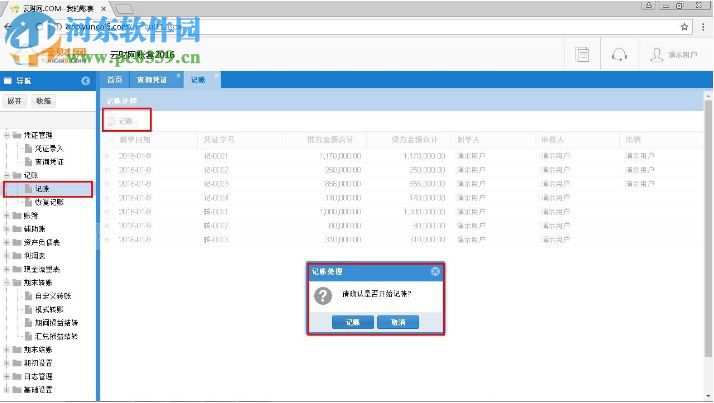Switch to the 首页 tab
The image size is (714, 403).
click(115, 80)
